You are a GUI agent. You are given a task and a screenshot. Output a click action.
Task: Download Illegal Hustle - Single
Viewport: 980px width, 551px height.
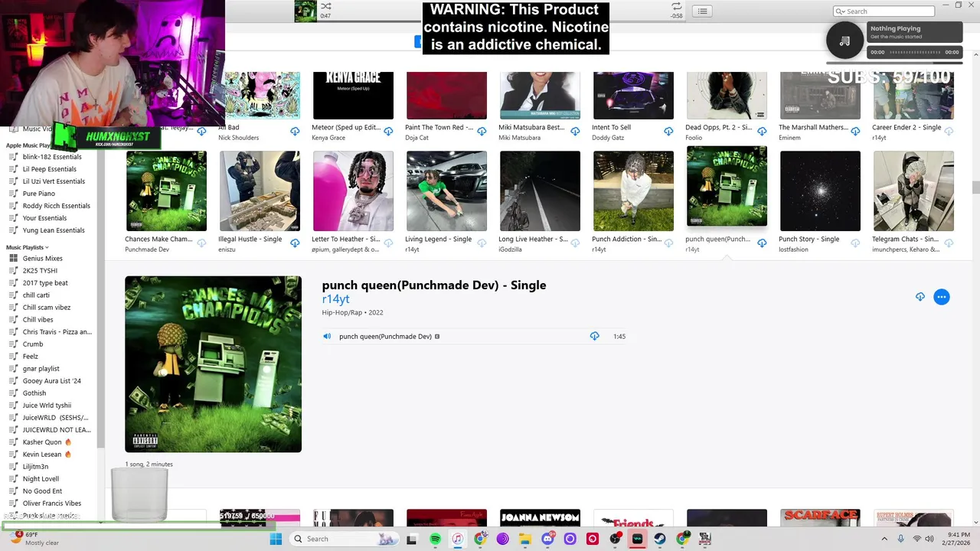click(295, 243)
